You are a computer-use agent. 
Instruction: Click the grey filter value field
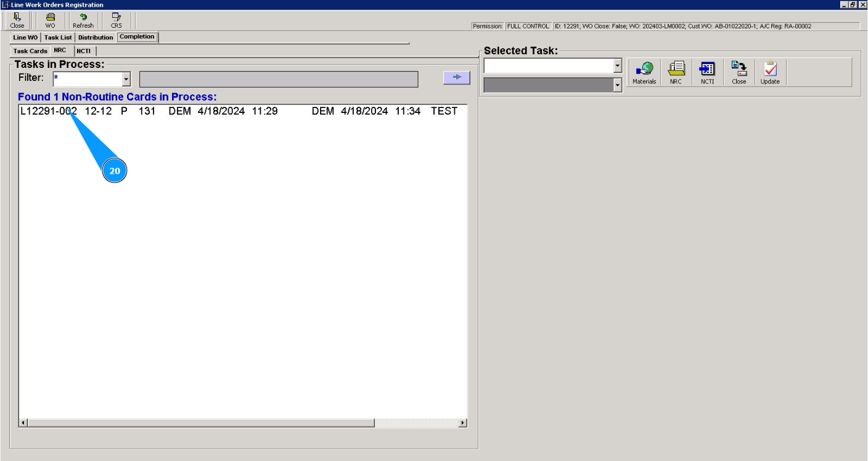click(x=279, y=79)
